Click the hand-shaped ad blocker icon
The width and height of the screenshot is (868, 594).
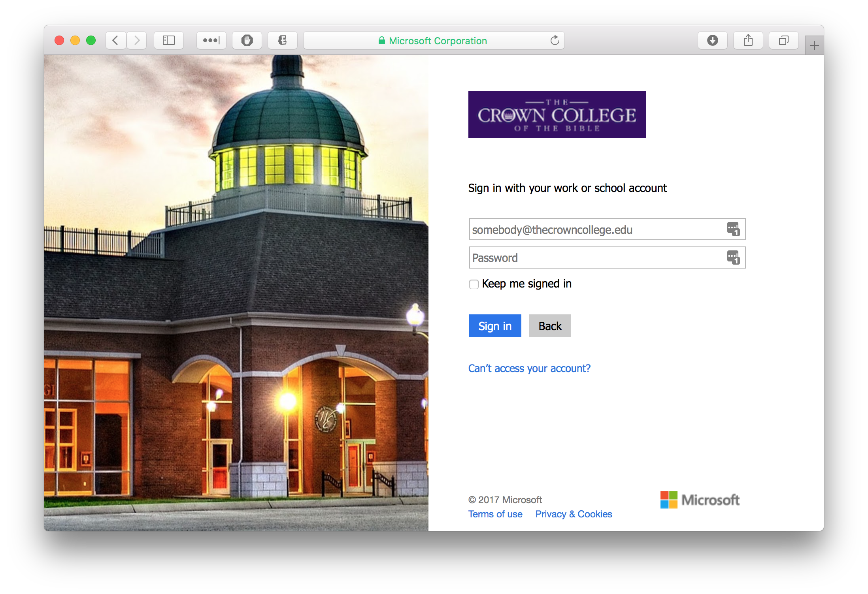pos(247,40)
